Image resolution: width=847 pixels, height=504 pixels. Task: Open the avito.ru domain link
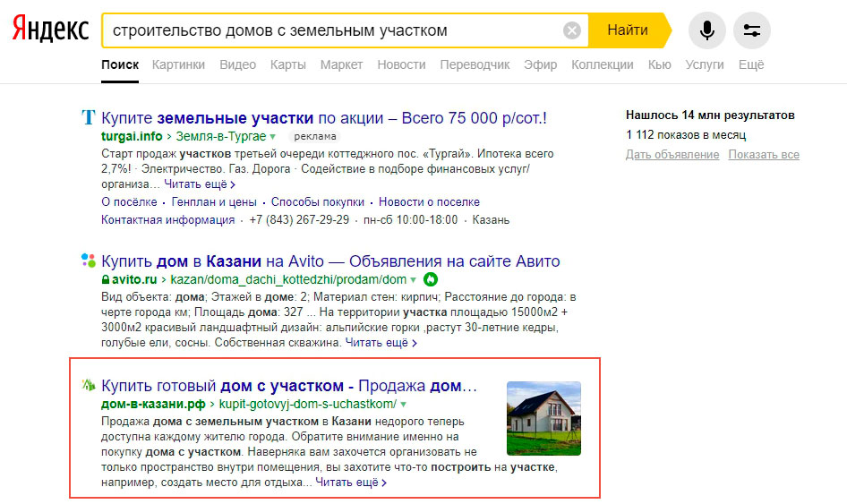coord(134,280)
